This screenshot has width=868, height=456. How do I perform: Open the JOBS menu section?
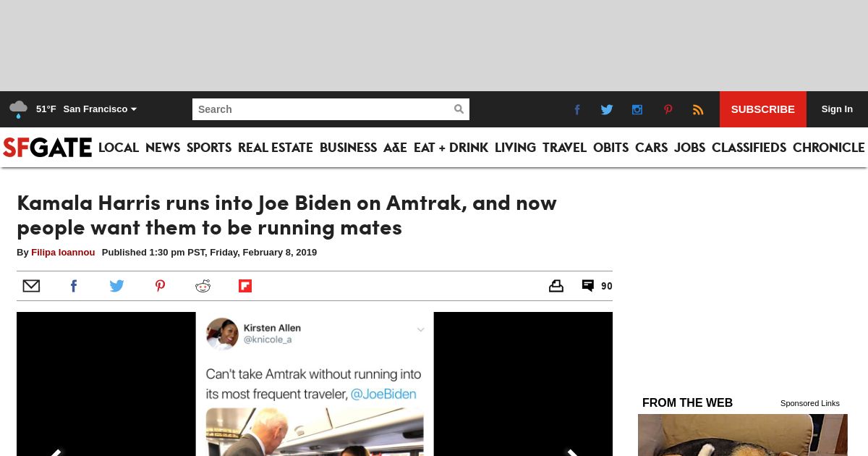[689, 148]
